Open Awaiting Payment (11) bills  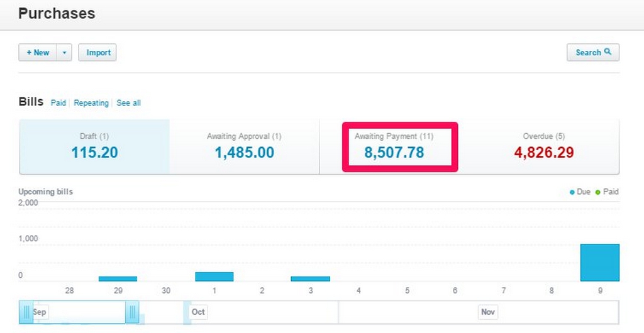394,146
